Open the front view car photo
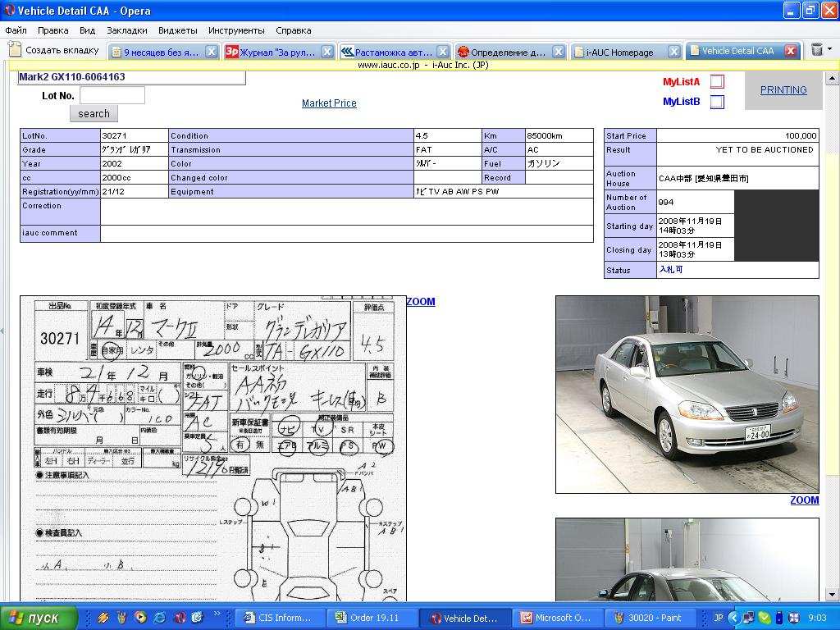 687,395
